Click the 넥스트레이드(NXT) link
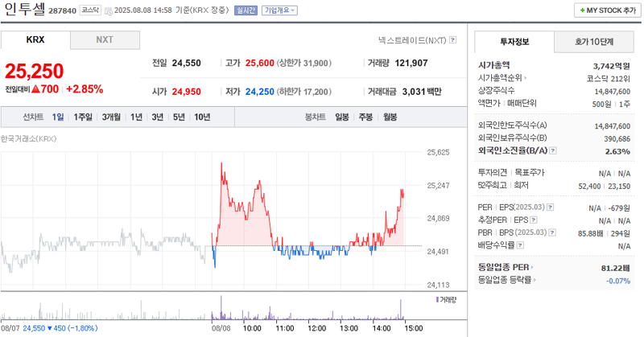Viewport: 644px width, 337px height. (x=412, y=40)
